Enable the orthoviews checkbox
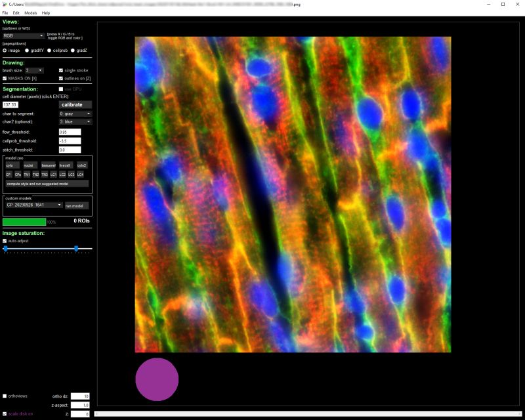Image resolution: width=525 pixels, height=420 pixels. [5, 396]
